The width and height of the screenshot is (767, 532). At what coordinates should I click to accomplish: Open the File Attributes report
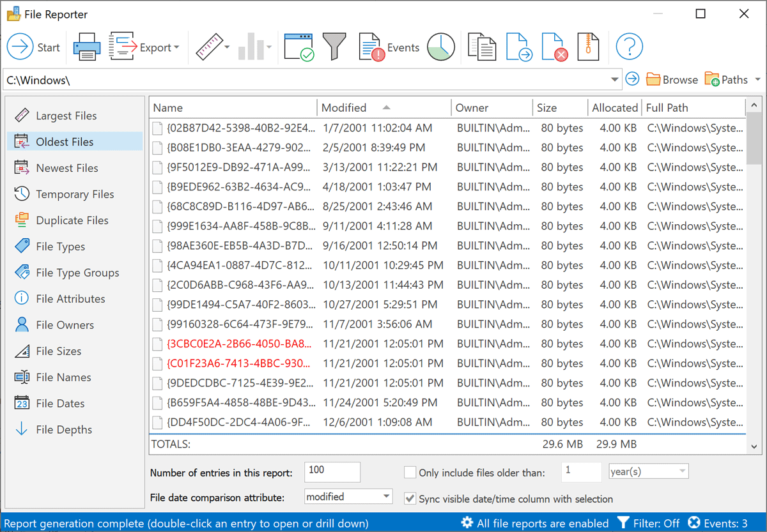click(75, 299)
